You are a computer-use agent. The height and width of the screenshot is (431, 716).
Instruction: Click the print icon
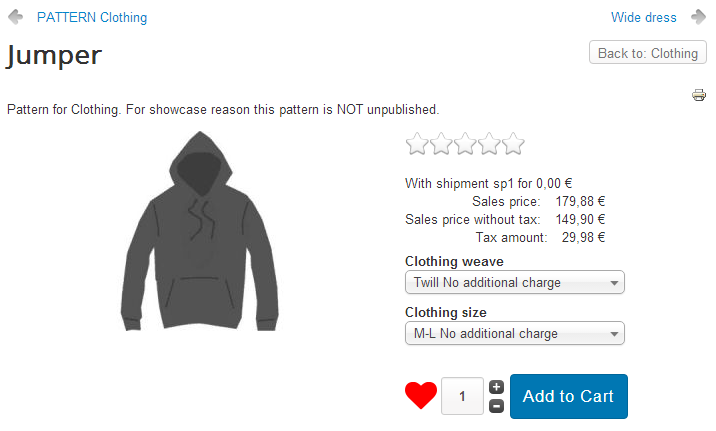click(x=699, y=95)
